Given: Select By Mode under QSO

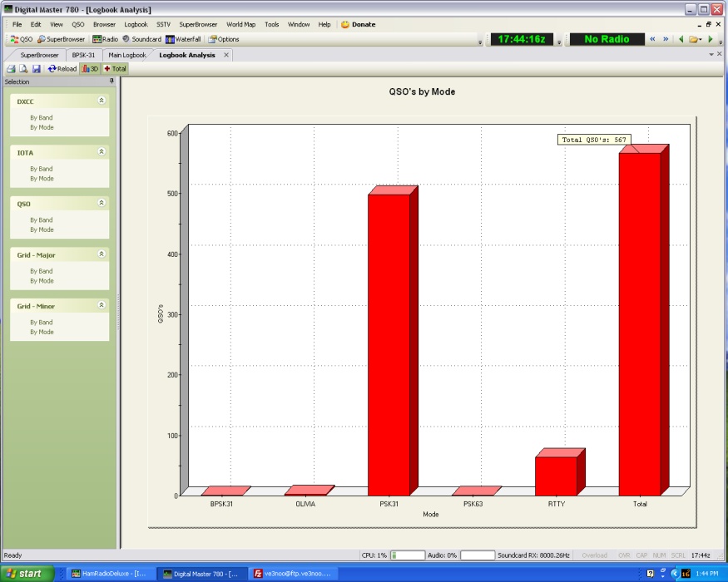Looking at the screenshot, I should (x=42, y=229).
